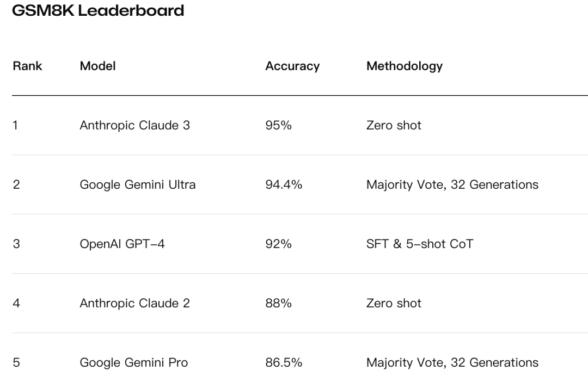Click rank number 3 in the table
588x389 pixels.
pyautogui.click(x=16, y=244)
